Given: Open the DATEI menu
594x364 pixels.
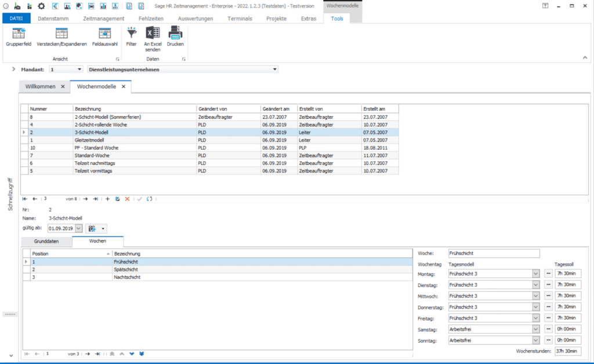Looking at the screenshot, I should point(16,18).
